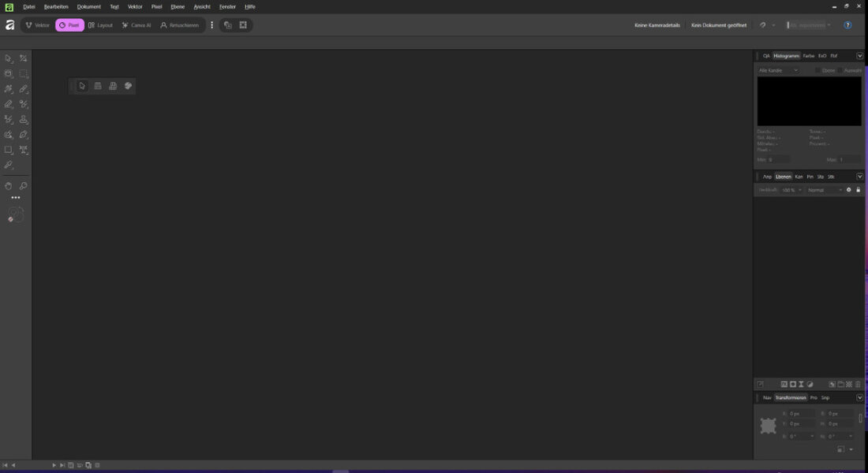Switch to the Canva AI studio
The width and height of the screenshot is (868, 473).
tap(137, 25)
